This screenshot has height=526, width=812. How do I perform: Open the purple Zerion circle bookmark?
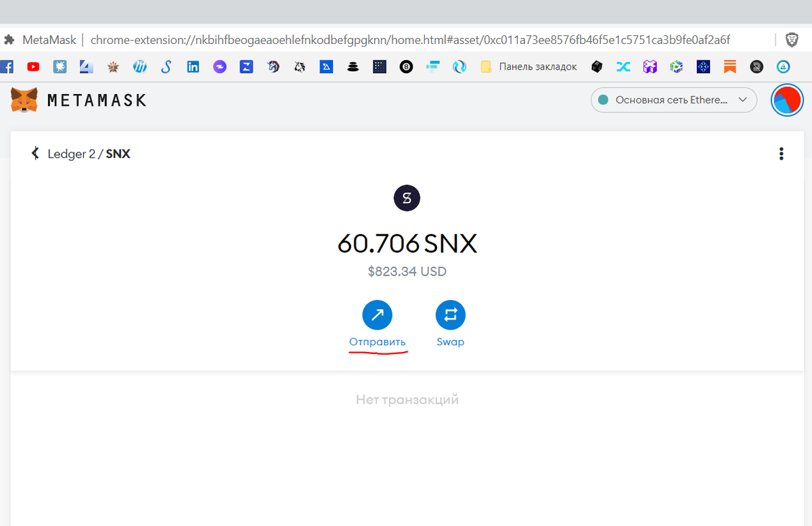(x=219, y=67)
